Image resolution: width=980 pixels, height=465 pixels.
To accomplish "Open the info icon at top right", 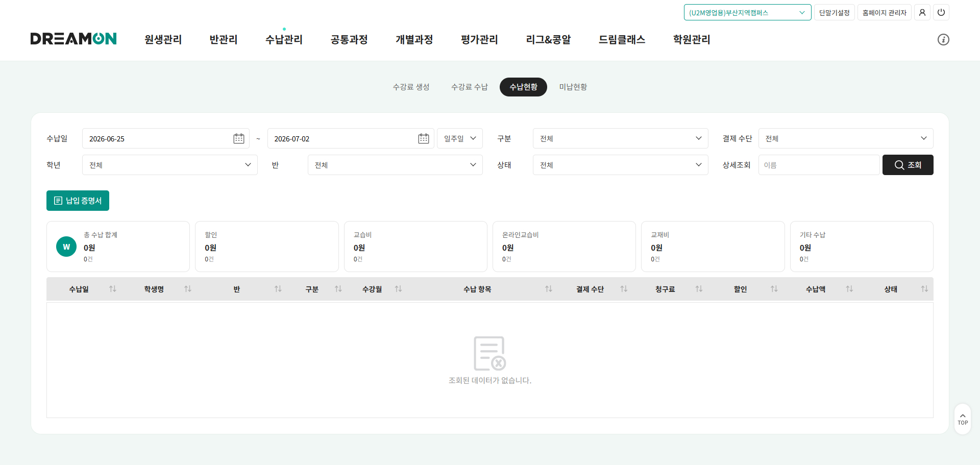I will point(943,39).
